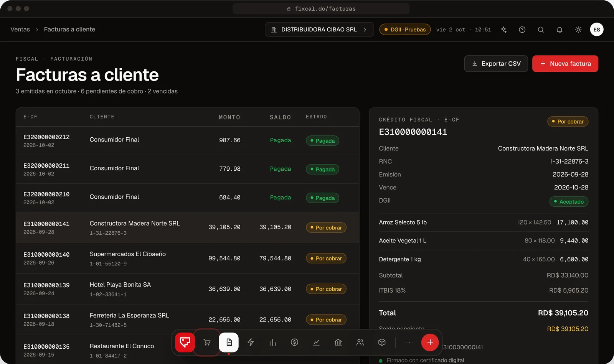The width and height of the screenshot is (614, 364).
Task: Select invoice row E320000000210
Action: [188, 198]
